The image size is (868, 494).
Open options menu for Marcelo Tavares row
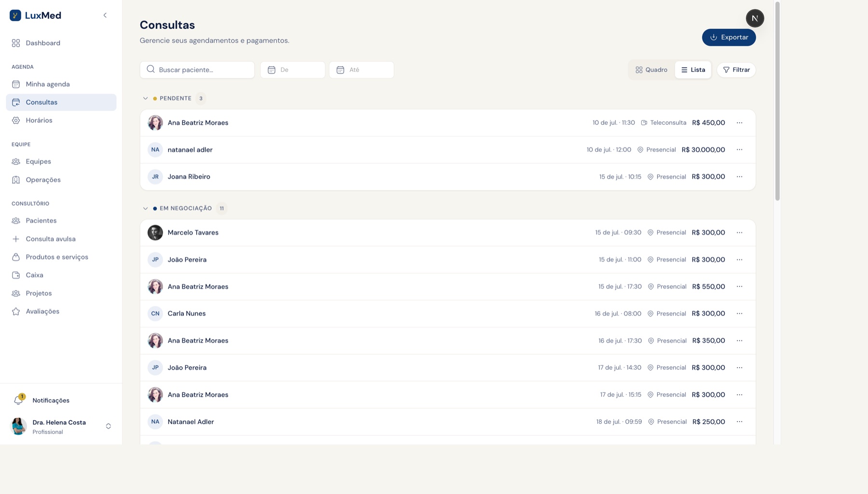pyautogui.click(x=739, y=233)
